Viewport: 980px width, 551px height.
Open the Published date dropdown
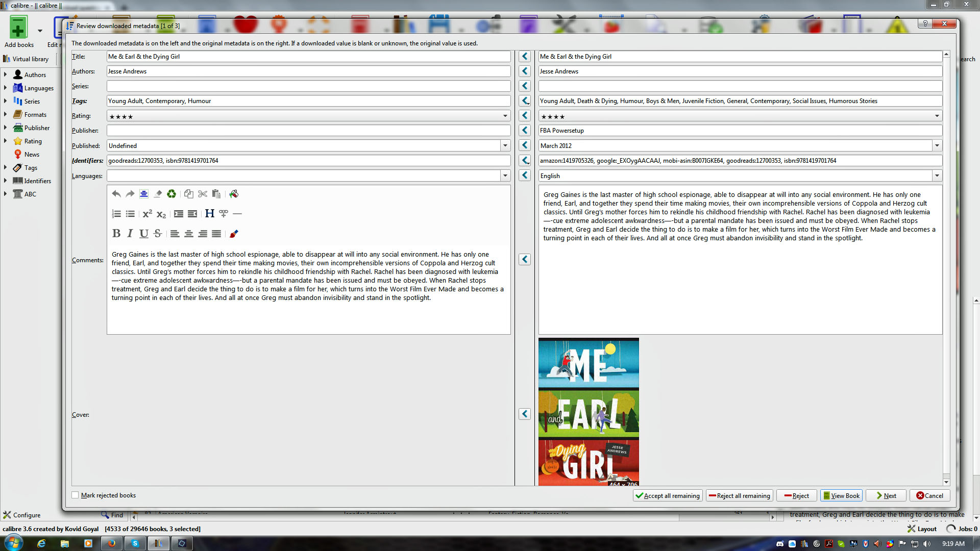click(505, 146)
